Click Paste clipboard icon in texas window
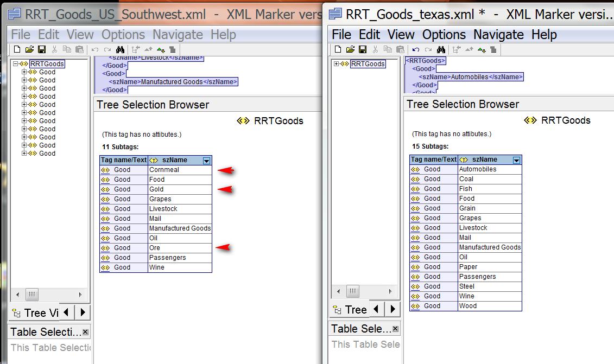 (401, 49)
